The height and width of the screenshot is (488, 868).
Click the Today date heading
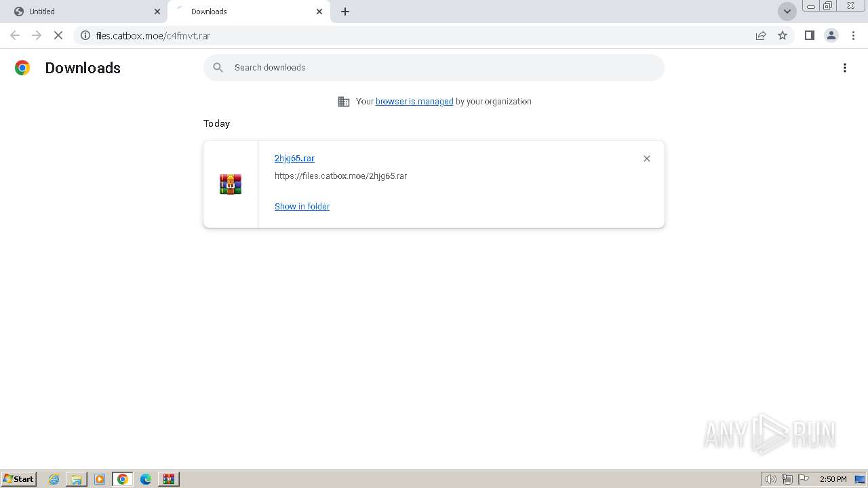coord(216,123)
